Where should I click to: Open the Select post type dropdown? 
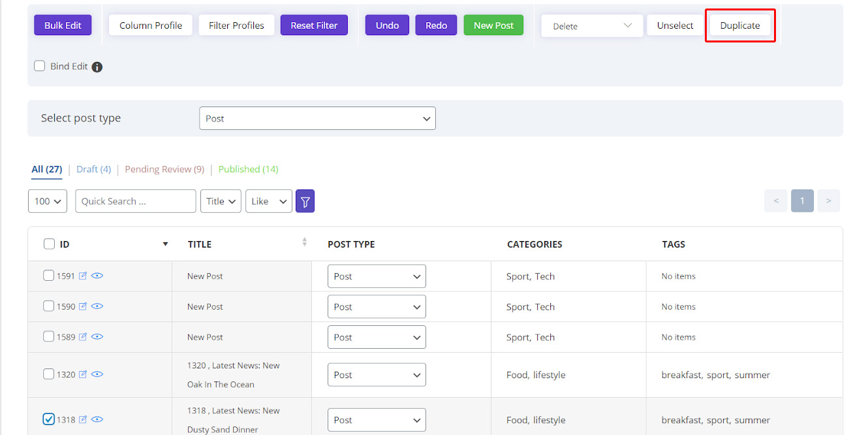(x=317, y=119)
